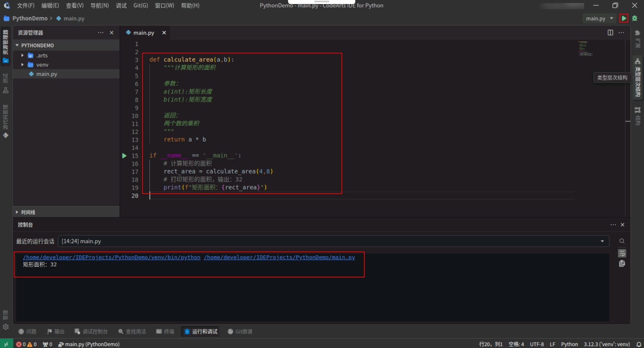This screenshot has height=348, width=644.
Task: Click the remote connection icon in the status bar
Action: click(x=6, y=344)
